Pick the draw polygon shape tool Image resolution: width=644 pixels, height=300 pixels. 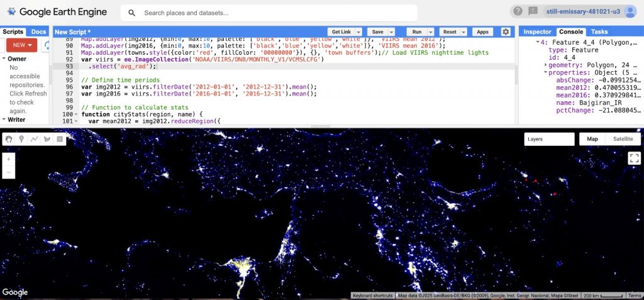(x=47, y=139)
